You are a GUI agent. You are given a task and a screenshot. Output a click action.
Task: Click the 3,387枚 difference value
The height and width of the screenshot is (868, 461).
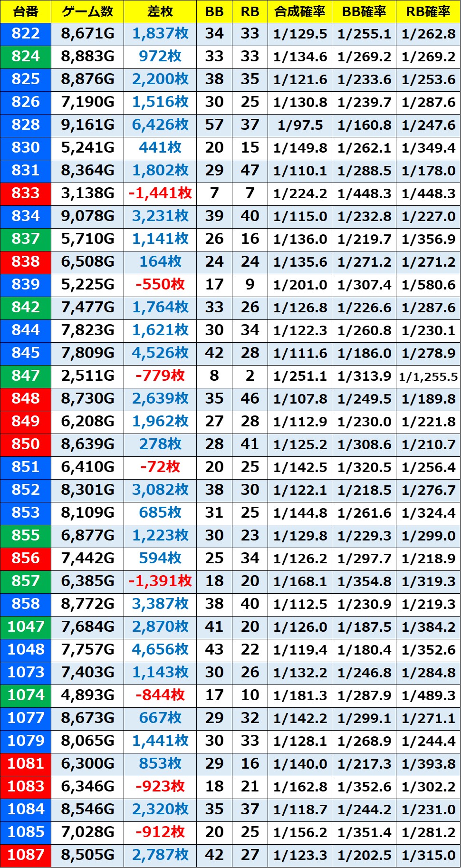(x=160, y=605)
